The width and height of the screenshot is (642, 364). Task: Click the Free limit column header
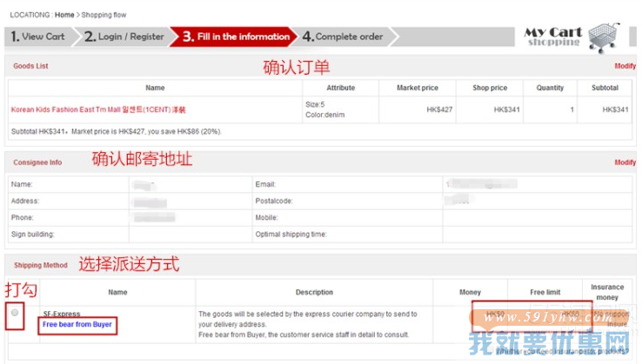coord(545,293)
